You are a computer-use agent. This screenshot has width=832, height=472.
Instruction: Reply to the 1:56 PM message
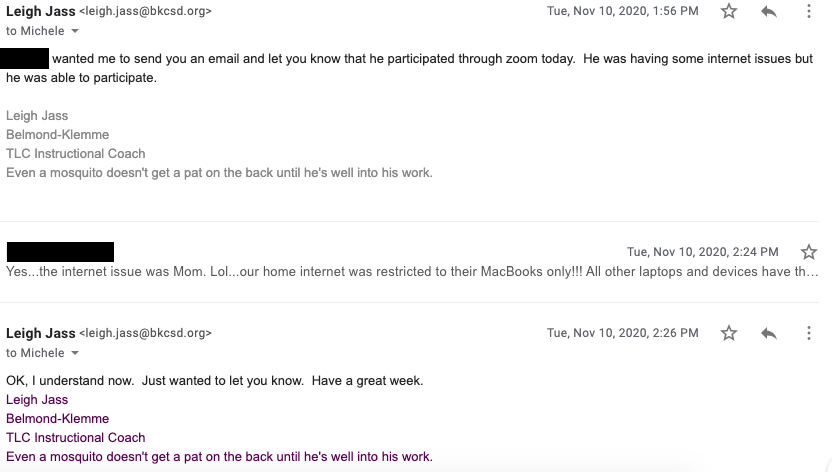(x=769, y=11)
